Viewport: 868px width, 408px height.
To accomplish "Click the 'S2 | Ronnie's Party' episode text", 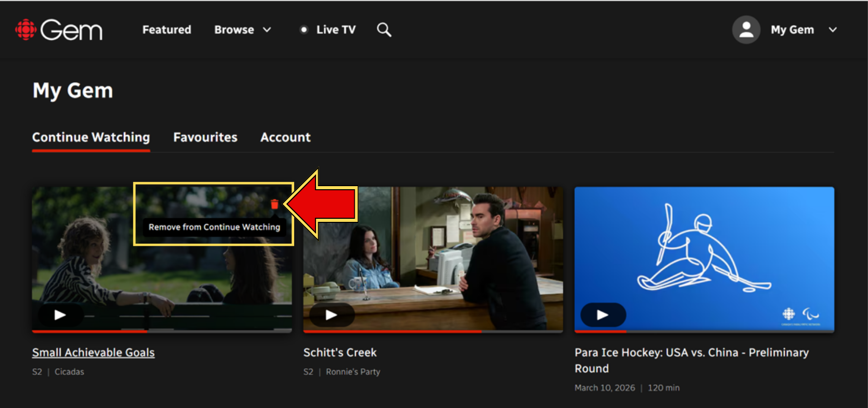I will click(x=342, y=372).
